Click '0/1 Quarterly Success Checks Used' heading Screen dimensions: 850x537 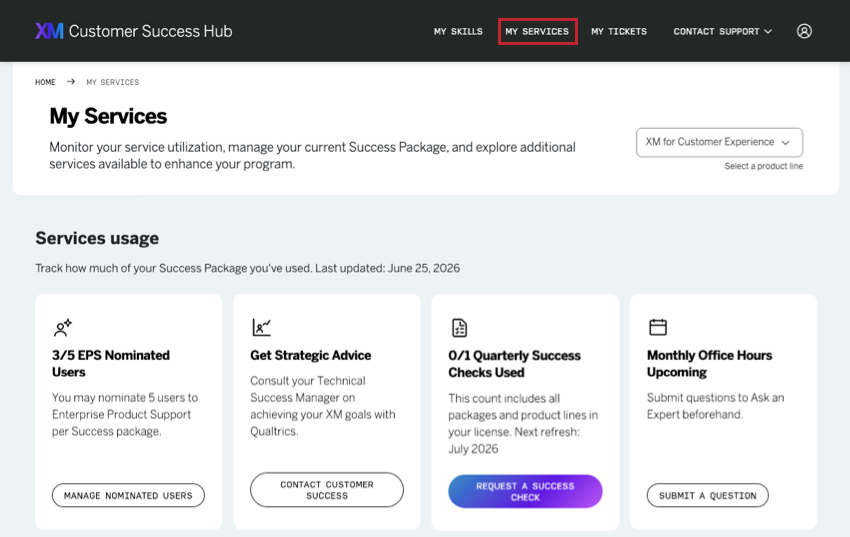click(514, 364)
